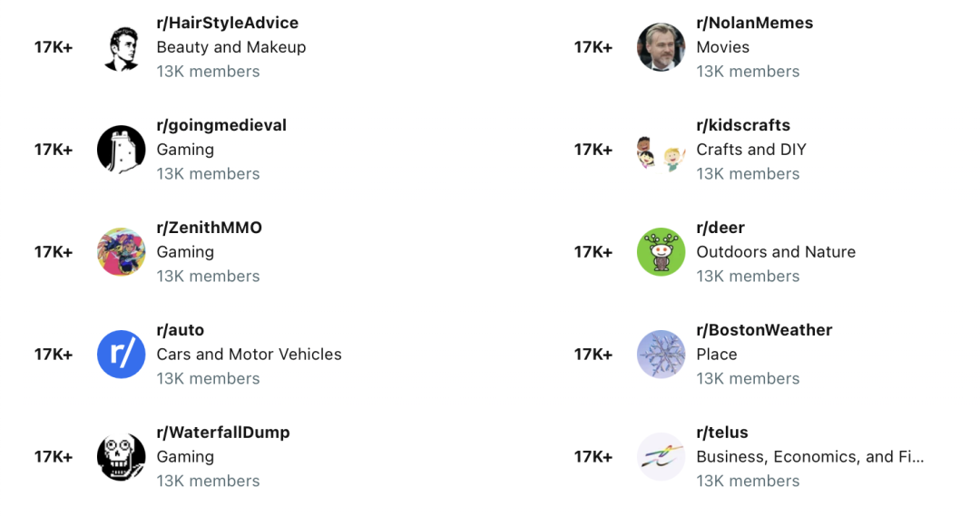Click the blue r/auto community icon
Viewport: 980px width, 516px height.
121,355
